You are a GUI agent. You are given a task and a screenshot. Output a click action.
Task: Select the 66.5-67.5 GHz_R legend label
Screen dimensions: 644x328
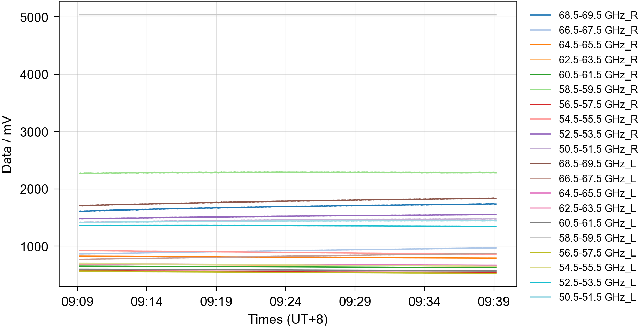pyautogui.click(x=598, y=30)
